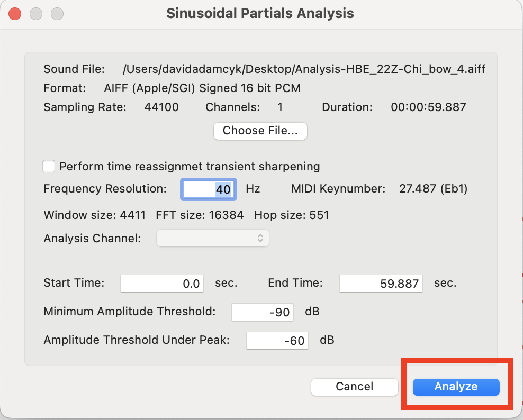Close the Sinusoidal Partials Analysis window
This screenshot has width=523, height=420.
pyautogui.click(x=15, y=14)
